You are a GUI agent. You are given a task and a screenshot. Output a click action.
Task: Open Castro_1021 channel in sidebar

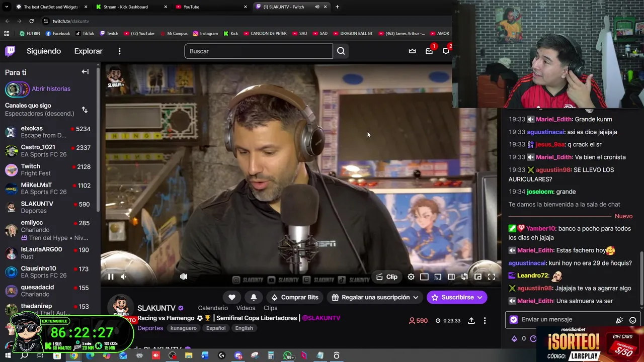pyautogui.click(x=49, y=151)
